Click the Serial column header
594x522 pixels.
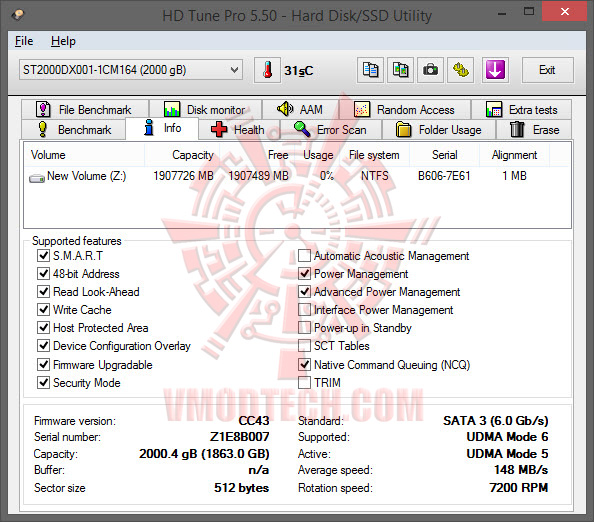tap(444, 155)
